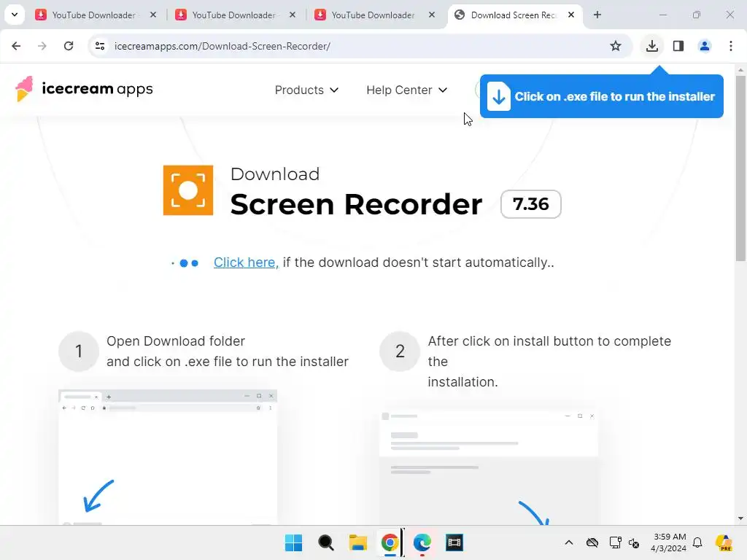The width and height of the screenshot is (747, 560).
Task: Click the orange Screen Recorder icon
Action: click(x=188, y=190)
